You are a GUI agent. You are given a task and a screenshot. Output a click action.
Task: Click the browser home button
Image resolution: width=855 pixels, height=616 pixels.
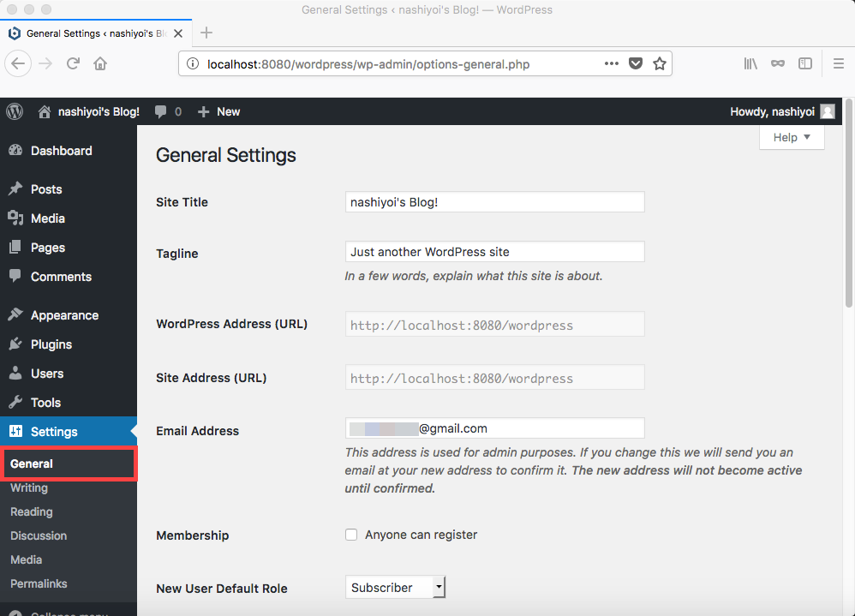click(100, 63)
